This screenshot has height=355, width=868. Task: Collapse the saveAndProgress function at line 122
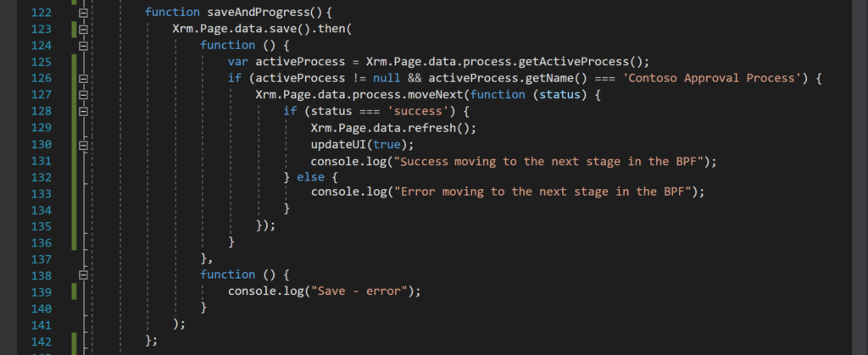83,13
